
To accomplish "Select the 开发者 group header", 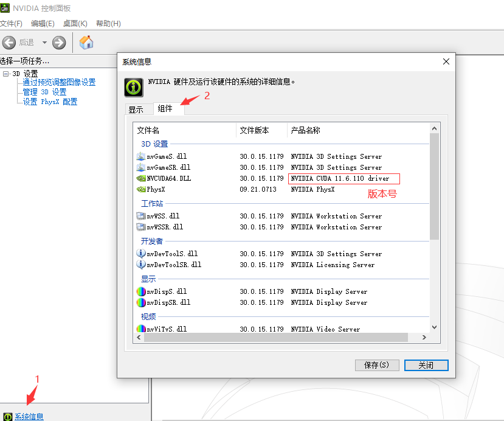I will click(152, 241).
